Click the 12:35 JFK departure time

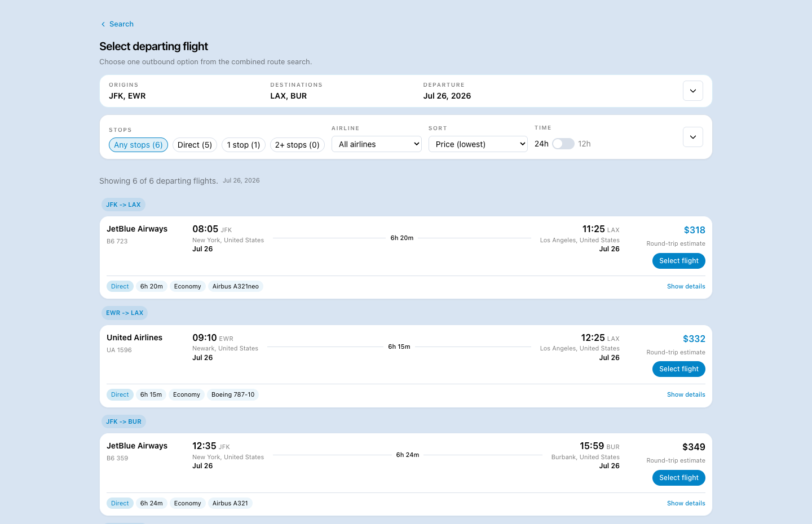[211, 446]
